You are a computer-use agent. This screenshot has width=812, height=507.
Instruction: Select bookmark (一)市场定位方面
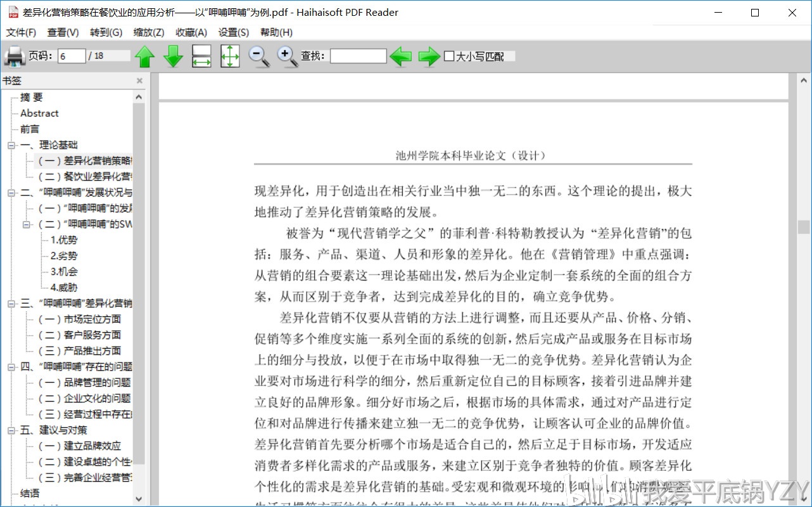[80, 319]
